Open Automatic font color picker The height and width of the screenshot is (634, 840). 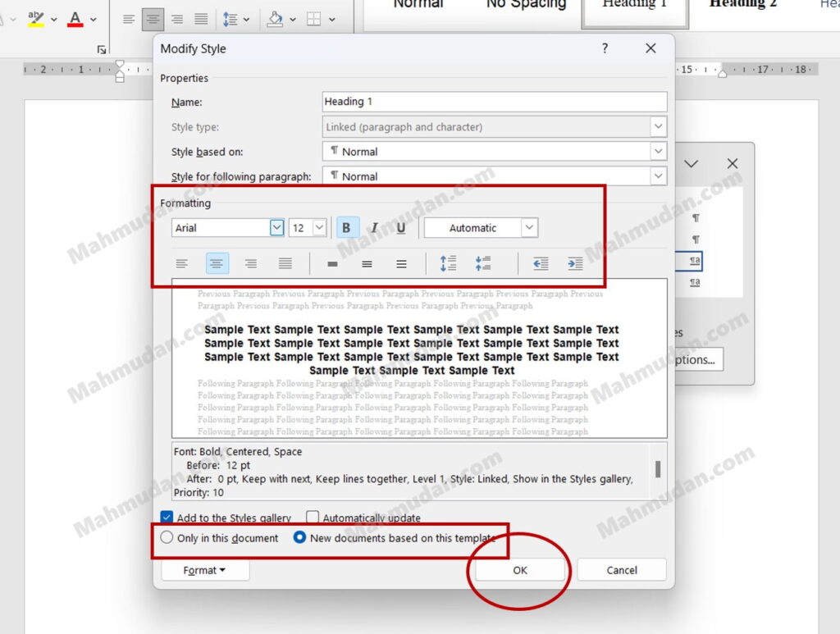(x=529, y=228)
